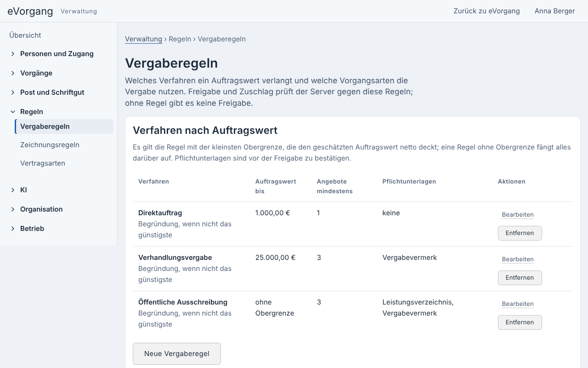Open Vertragsarten in the sidebar
588x368 pixels.
[x=64, y=163]
